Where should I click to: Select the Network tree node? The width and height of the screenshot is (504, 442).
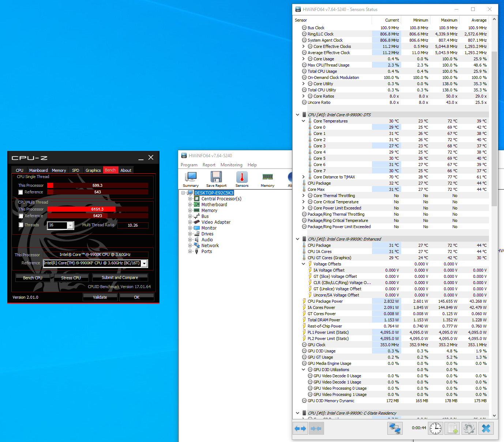pos(210,246)
